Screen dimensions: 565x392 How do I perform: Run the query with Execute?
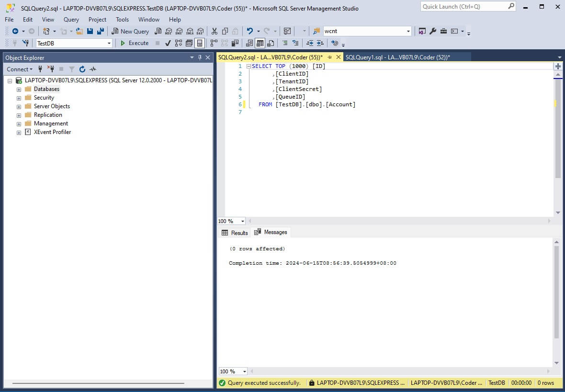coord(134,43)
